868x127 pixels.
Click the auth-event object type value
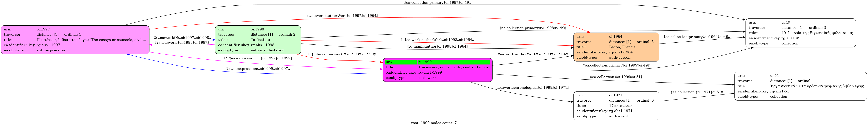pyautogui.click(x=618, y=116)
